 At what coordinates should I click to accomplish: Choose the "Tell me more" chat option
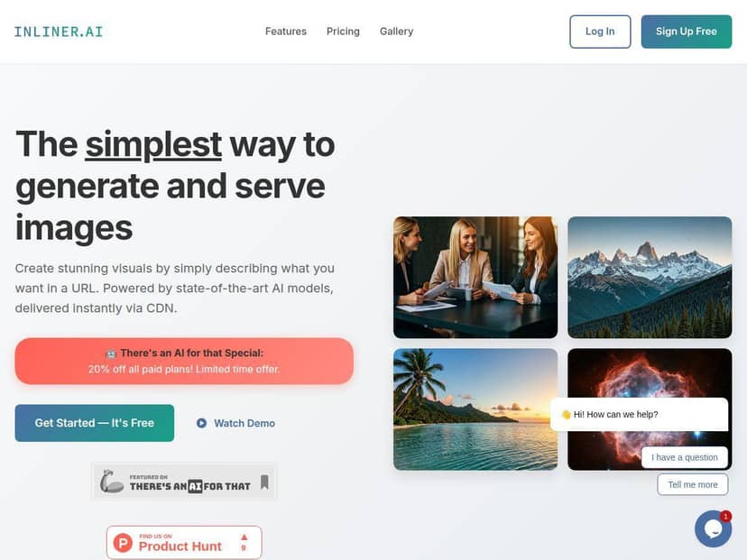click(693, 484)
